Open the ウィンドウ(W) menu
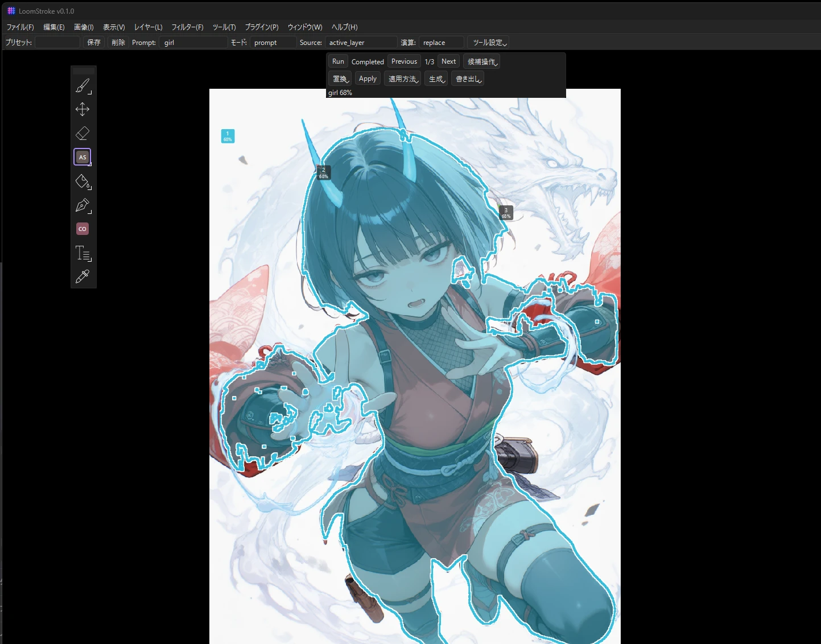The image size is (821, 644). coord(305,27)
